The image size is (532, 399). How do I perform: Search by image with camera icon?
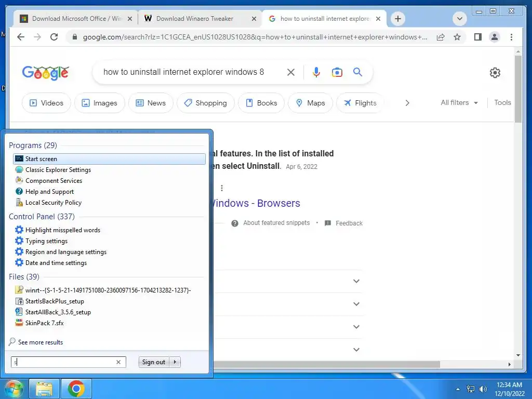(337, 72)
